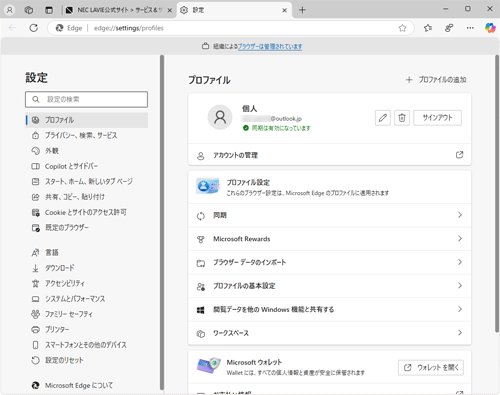Open 既定のブラウザー settings
The image size is (500, 395).
(87, 228)
